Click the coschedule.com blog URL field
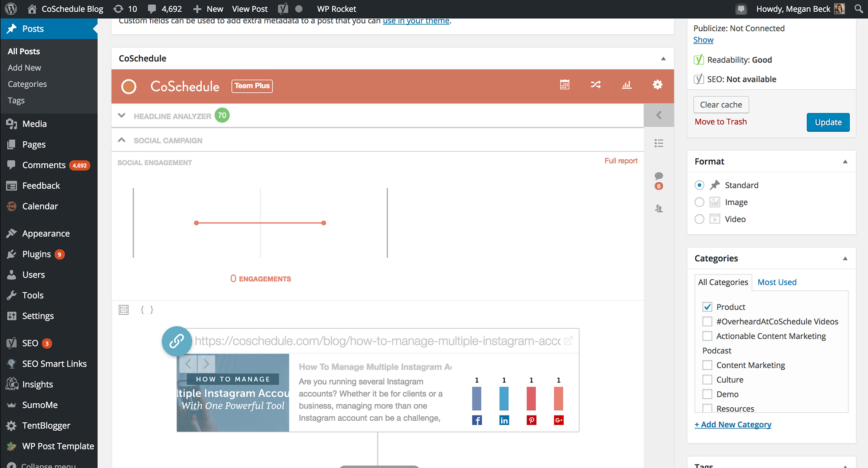 [x=378, y=341]
